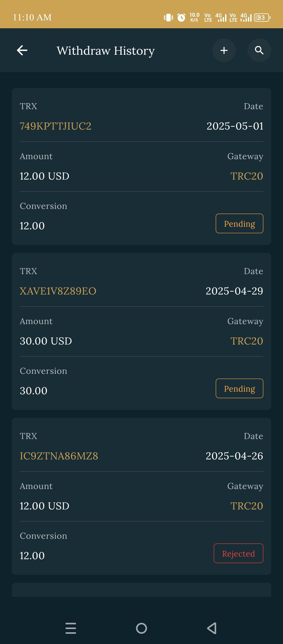Tap the back arrow in header

coord(22,50)
